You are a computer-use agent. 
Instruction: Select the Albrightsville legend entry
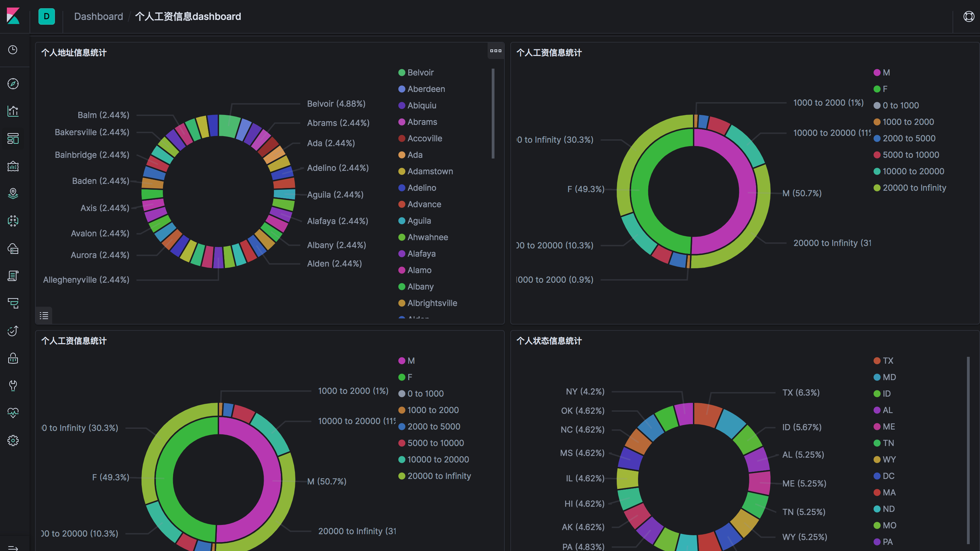428,303
